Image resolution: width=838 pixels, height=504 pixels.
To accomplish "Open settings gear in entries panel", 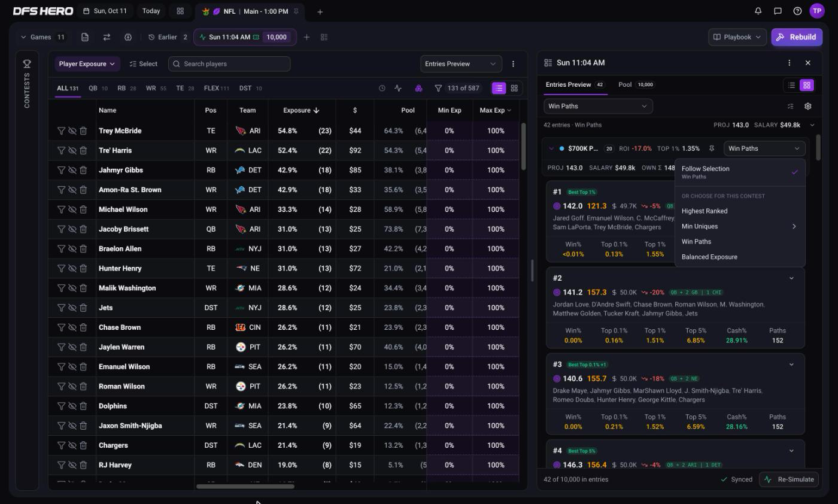I will point(807,106).
